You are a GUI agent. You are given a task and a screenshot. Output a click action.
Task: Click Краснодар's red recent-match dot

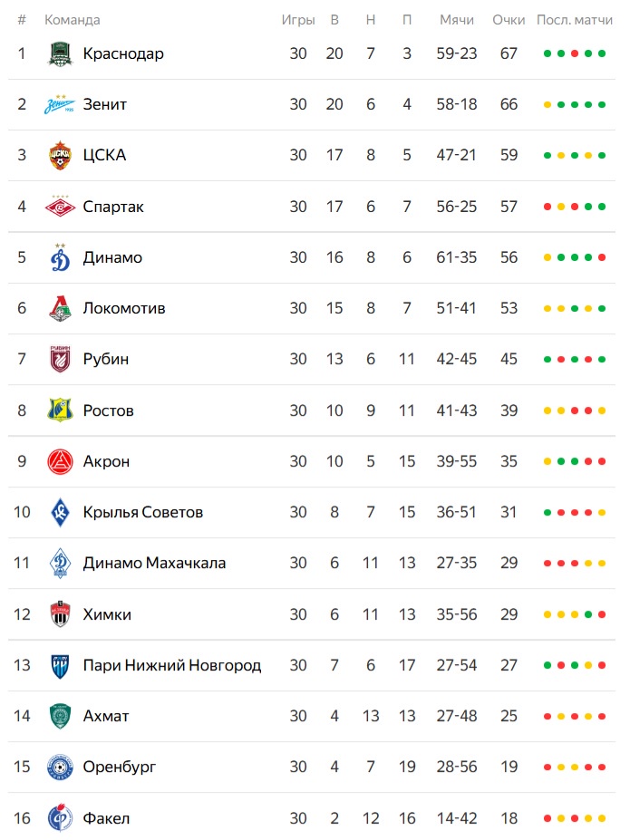(575, 53)
